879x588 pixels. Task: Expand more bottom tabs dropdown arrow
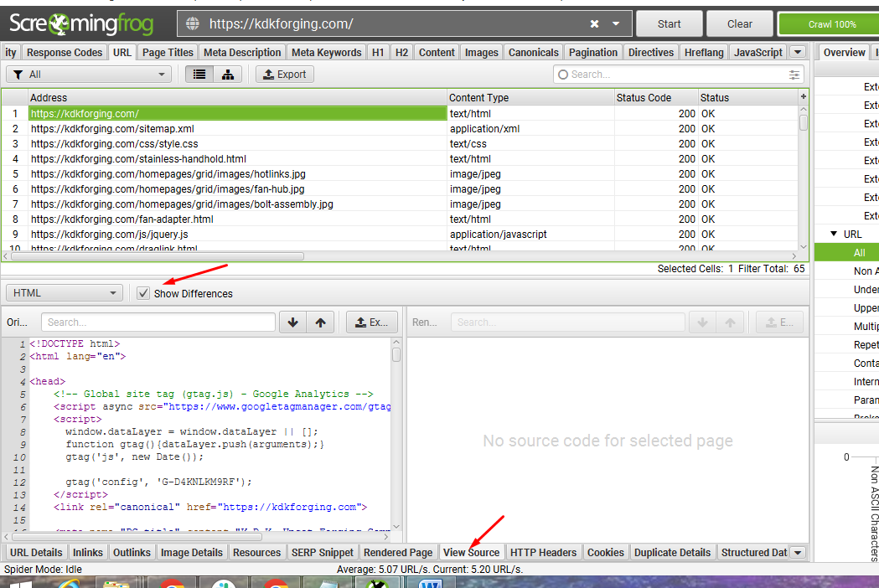797,553
